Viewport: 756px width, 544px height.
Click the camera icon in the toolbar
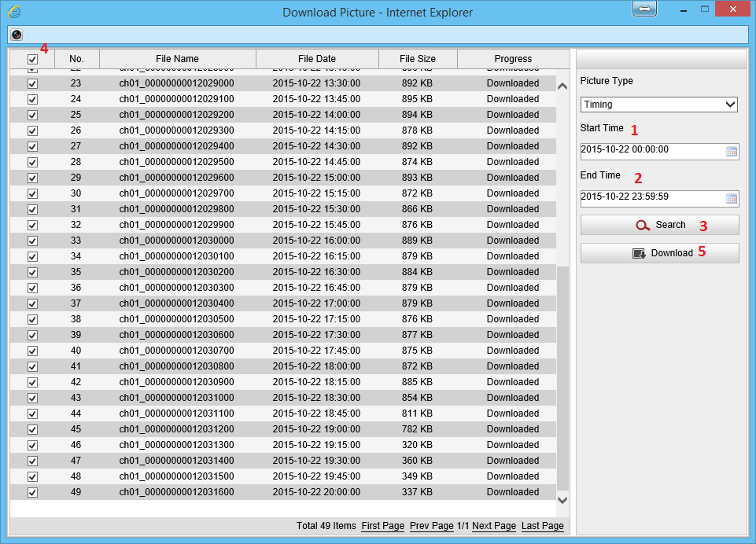[17, 35]
